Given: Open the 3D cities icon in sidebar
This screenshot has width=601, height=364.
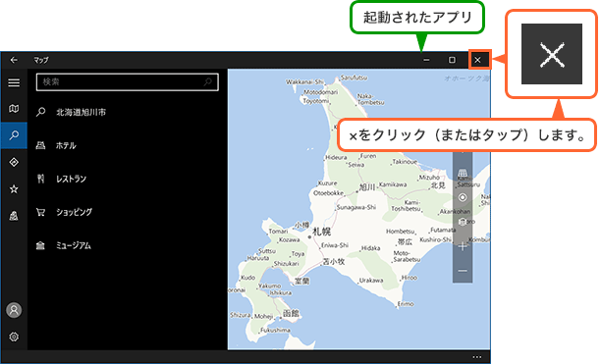Looking at the screenshot, I should pos(14,216).
